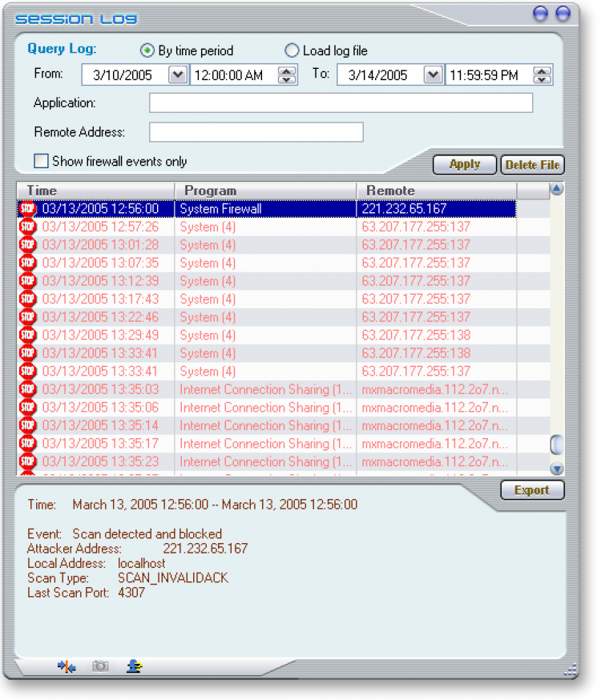Click the stop icon on the 13:22:46 row
Image resolution: width=601 pixels, height=700 pixels.
tap(28, 317)
